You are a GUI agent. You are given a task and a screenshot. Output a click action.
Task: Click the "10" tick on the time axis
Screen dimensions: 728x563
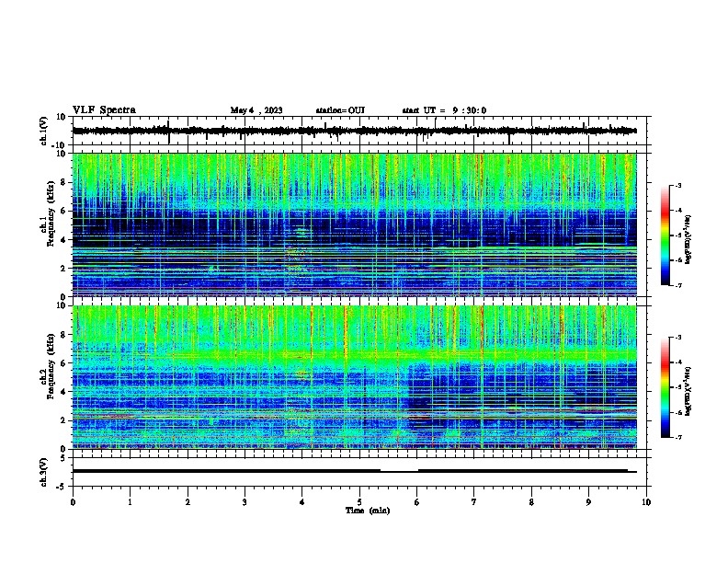click(x=646, y=502)
